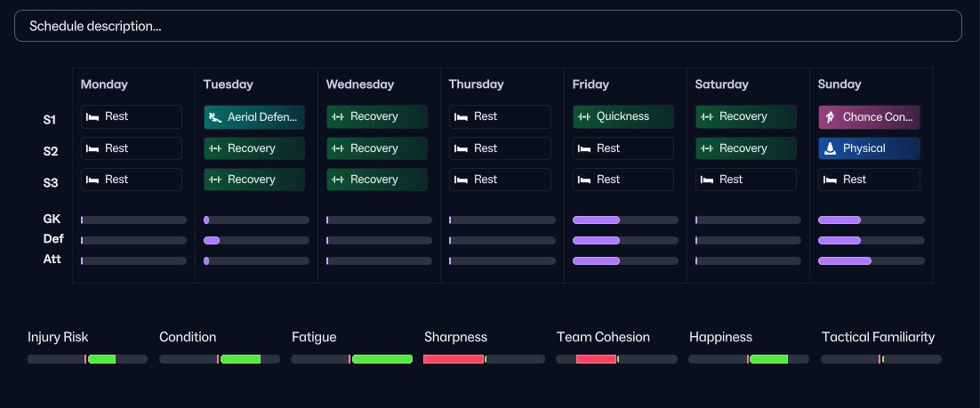Click the Monday column header
The width and height of the screenshot is (980, 408).
tap(104, 84)
